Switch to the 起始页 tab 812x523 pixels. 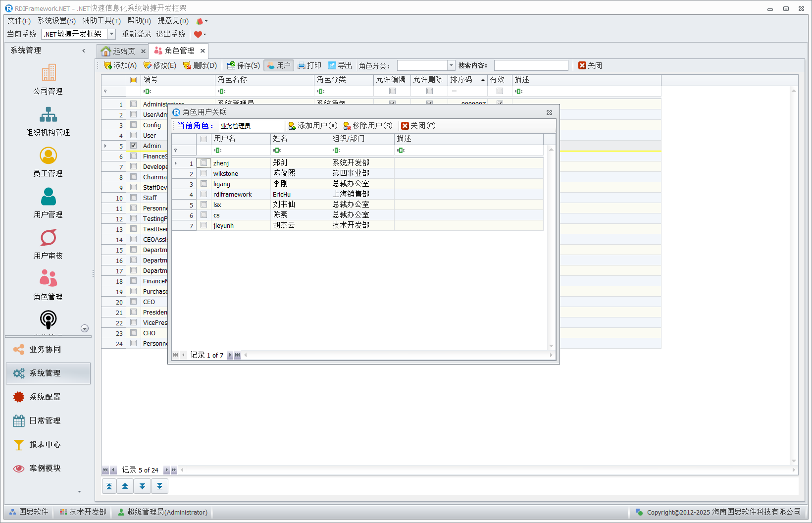pyautogui.click(x=118, y=51)
